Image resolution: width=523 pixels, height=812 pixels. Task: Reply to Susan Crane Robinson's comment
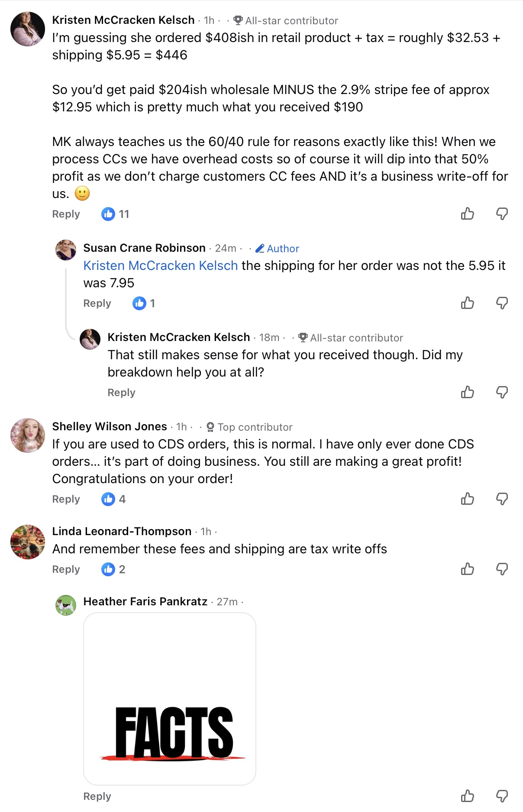[x=97, y=303]
